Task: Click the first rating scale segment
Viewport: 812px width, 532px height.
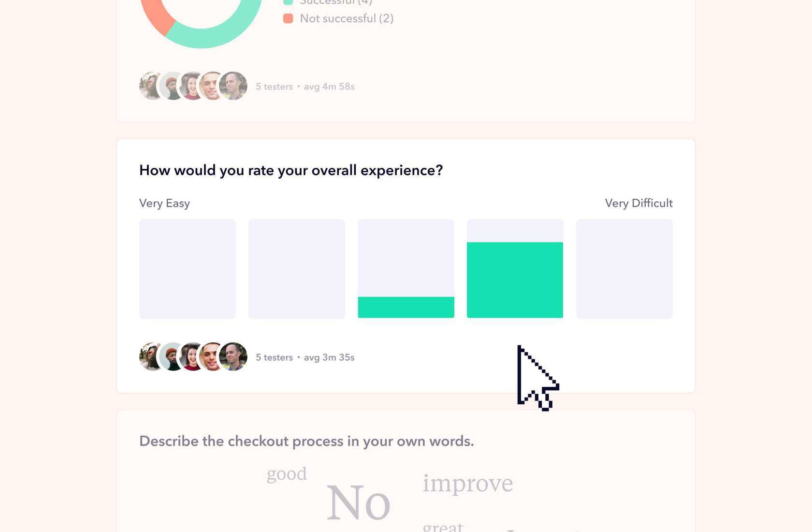Action: click(x=187, y=269)
